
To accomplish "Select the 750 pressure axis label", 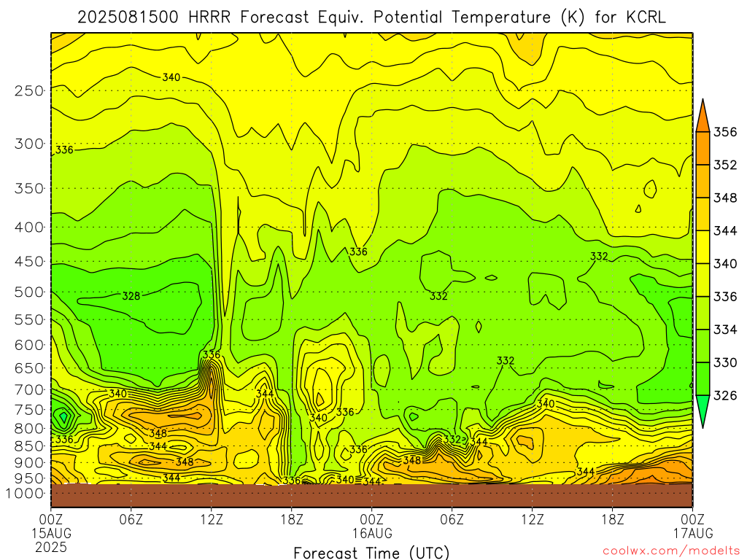I will pyautogui.click(x=29, y=410).
